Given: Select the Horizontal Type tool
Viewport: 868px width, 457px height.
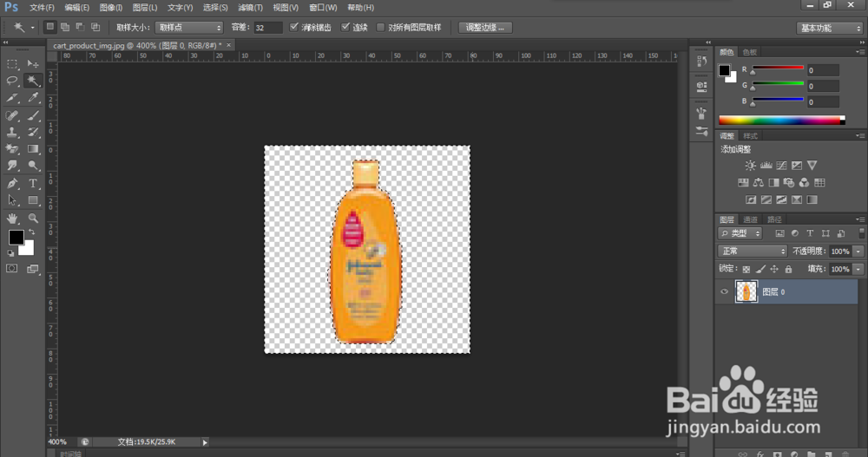Looking at the screenshot, I should coord(33,183).
